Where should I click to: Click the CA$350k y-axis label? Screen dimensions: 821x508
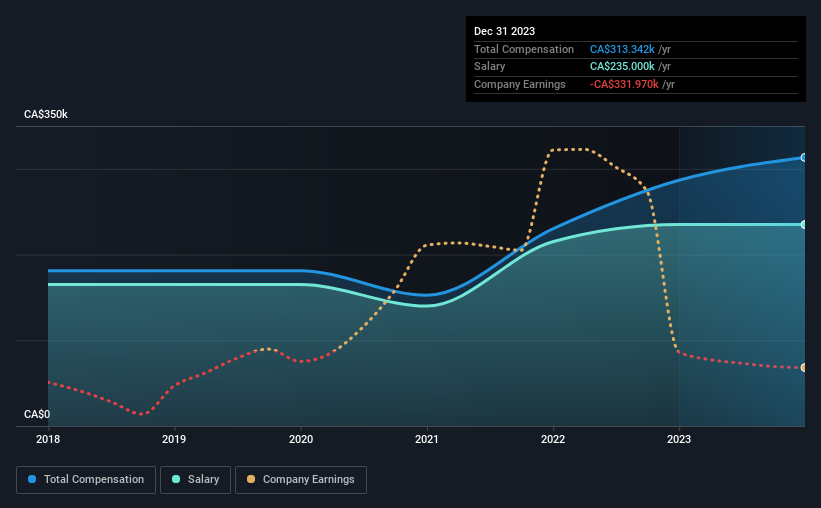[46, 114]
